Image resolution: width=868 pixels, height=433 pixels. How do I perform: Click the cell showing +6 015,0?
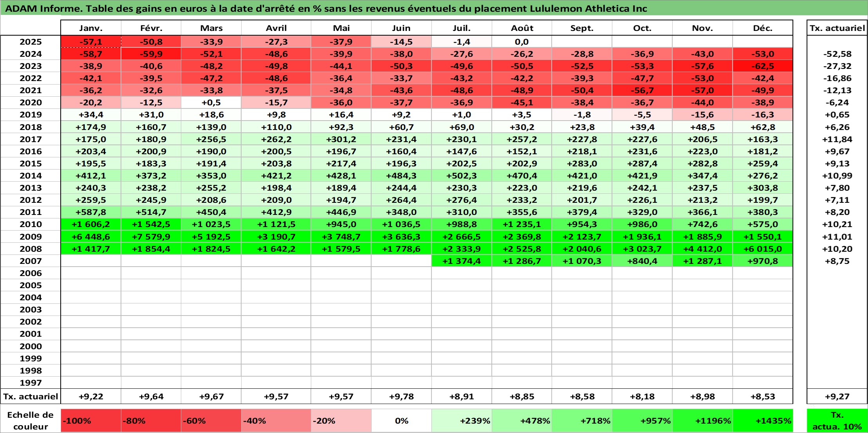pyautogui.click(x=763, y=249)
